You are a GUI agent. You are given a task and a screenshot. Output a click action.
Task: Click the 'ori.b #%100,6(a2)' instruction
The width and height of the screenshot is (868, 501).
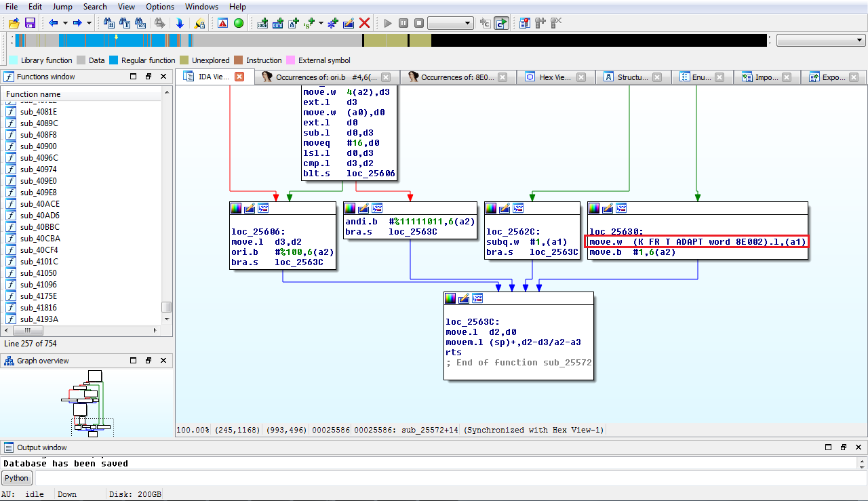pyautogui.click(x=281, y=252)
